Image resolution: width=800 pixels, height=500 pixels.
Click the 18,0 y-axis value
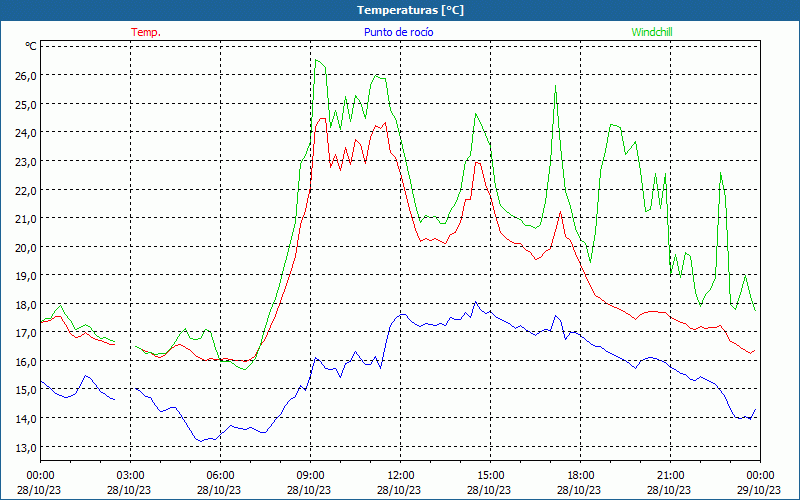point(26,304)
